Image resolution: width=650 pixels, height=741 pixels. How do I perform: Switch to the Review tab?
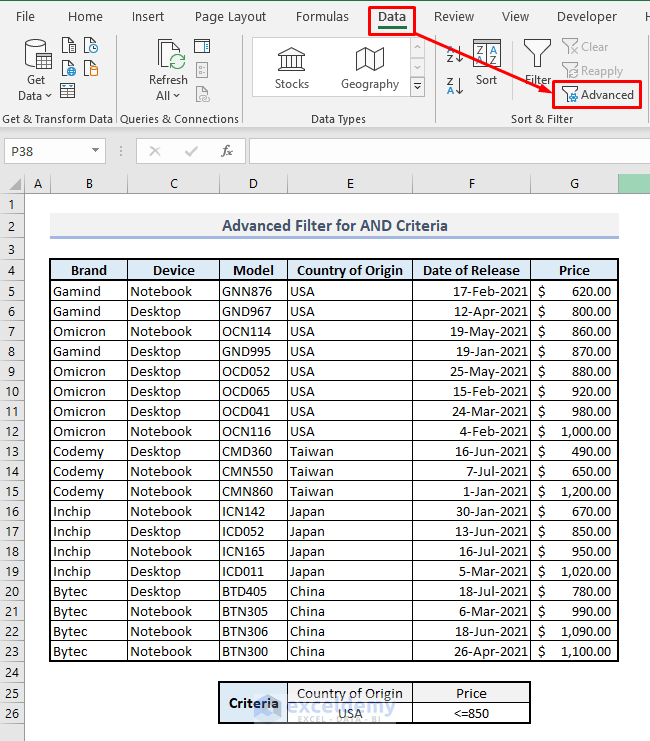[x=454, y=17]
